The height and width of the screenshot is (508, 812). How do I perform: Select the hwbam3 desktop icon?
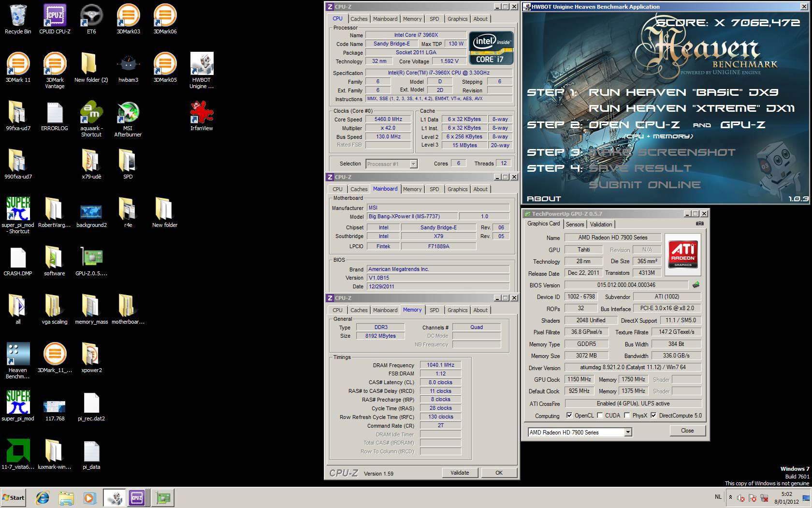pos(128,68)
